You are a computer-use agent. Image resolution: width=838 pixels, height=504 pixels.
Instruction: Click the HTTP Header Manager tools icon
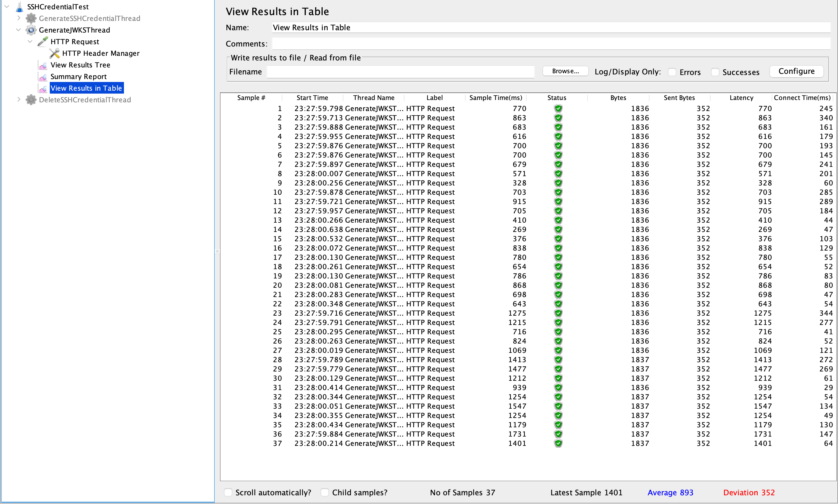pos(54,53)
